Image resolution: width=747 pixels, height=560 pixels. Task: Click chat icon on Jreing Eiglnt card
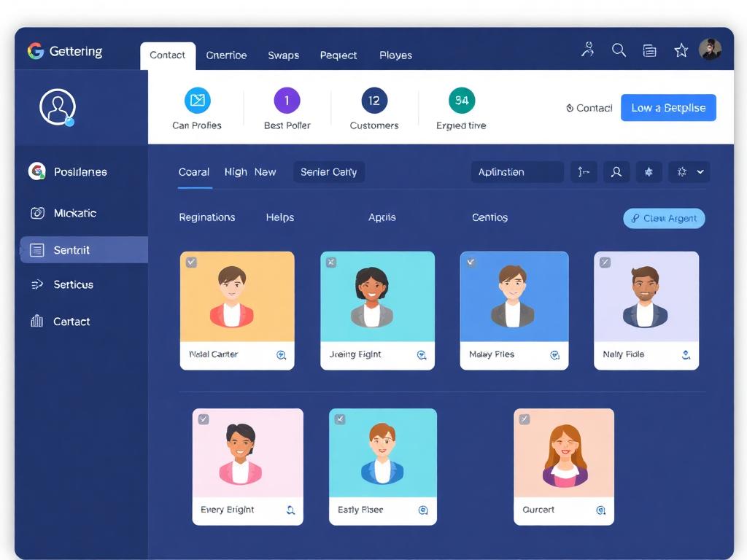click(422, 355)
